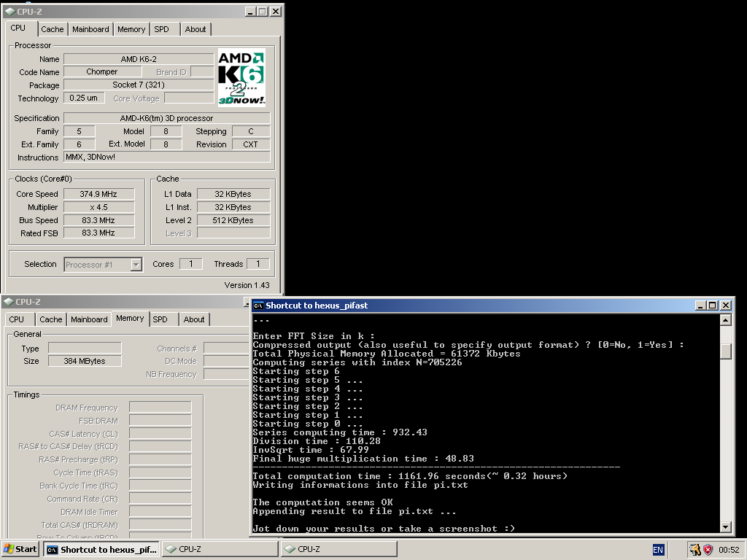Switch to Shortcut to hexus_pifast taskbar button
This screenshot has height=560, width=747.
(x=102, y=550)
